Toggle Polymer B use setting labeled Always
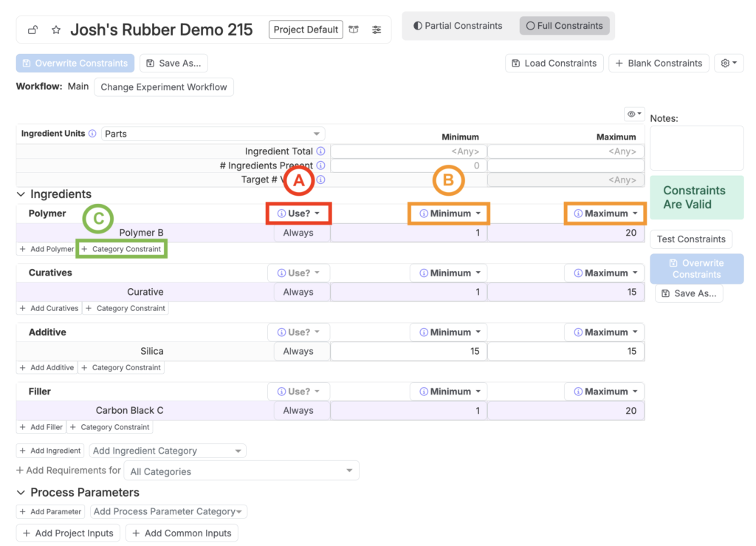The height and width of the screenshot is (546, 756). click(x=298, y=233)
